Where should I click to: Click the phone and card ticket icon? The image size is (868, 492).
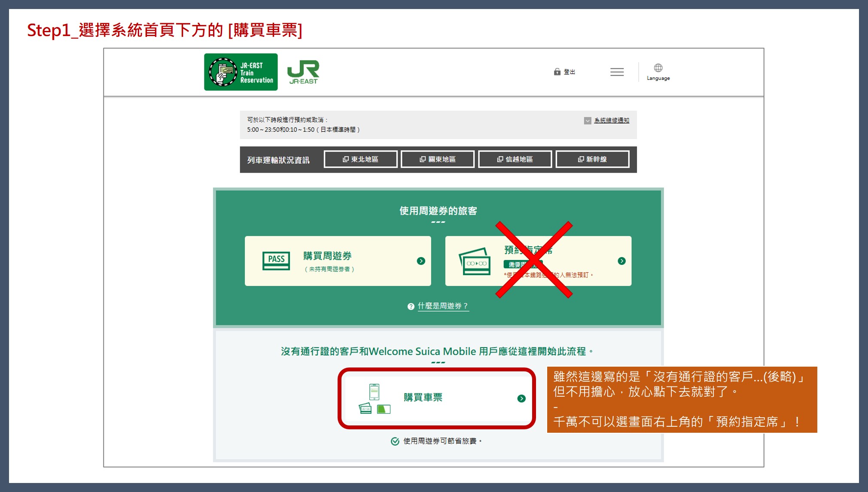[x=374, y=399]
